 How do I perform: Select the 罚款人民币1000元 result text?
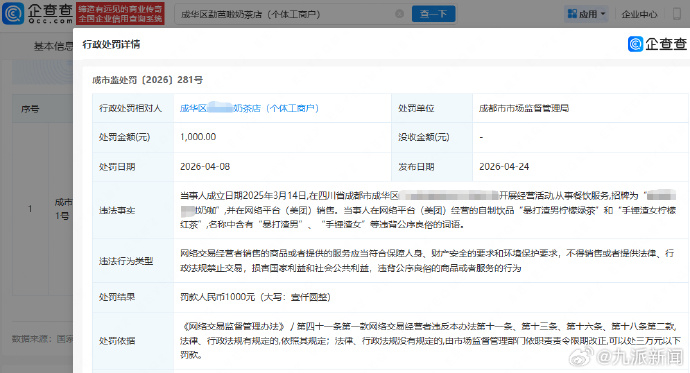[255, 297]
